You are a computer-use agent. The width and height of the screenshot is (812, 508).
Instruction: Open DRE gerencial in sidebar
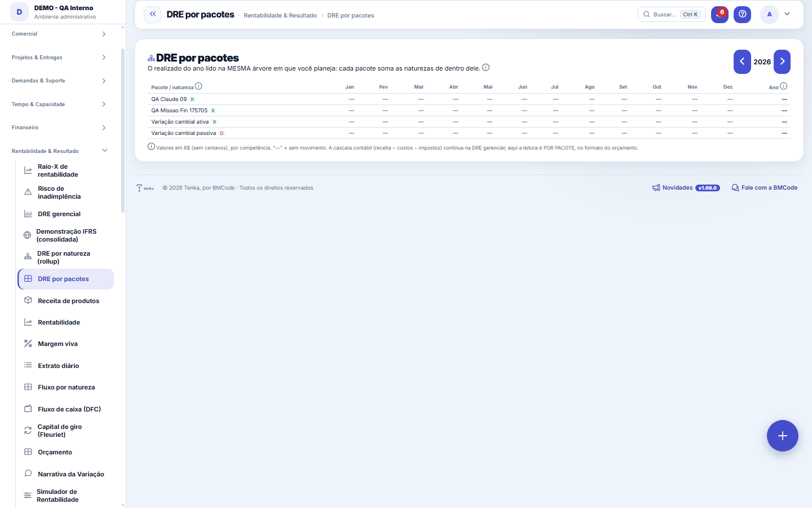(x=65, y=214)
